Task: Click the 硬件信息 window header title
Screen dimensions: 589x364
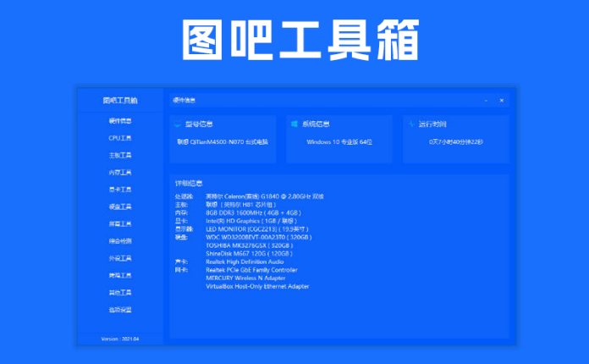Action: [184, 100]
